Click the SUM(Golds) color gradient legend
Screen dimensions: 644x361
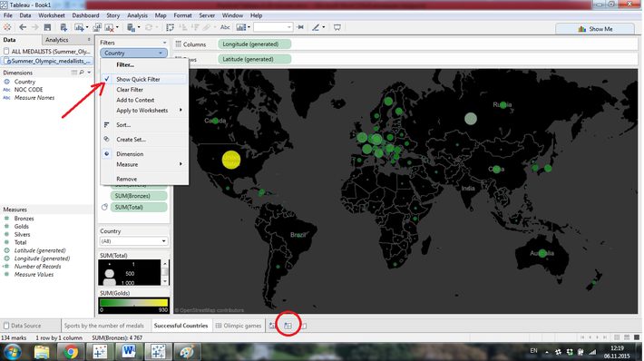(133, 303)
